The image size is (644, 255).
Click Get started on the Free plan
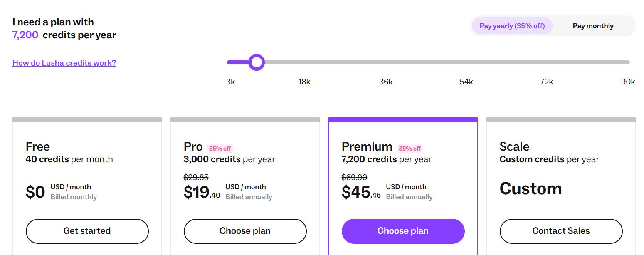point(87,231)
